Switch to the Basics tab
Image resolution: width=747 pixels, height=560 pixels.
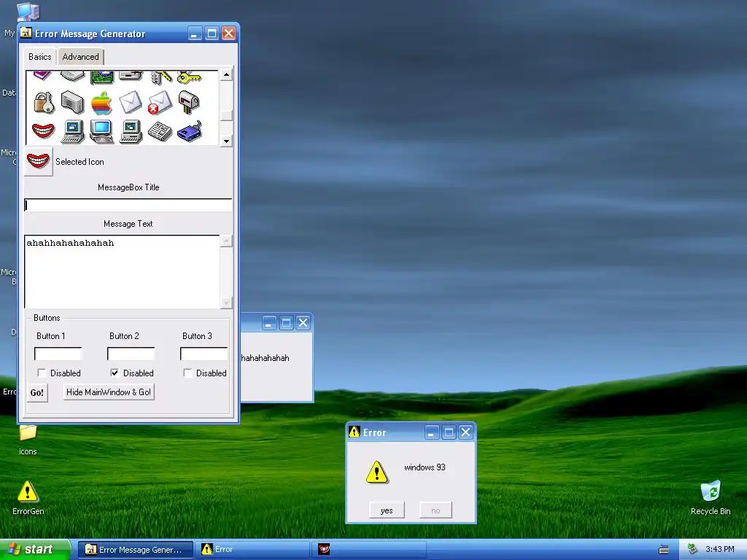pyautogui.click(x=40, y=57)
